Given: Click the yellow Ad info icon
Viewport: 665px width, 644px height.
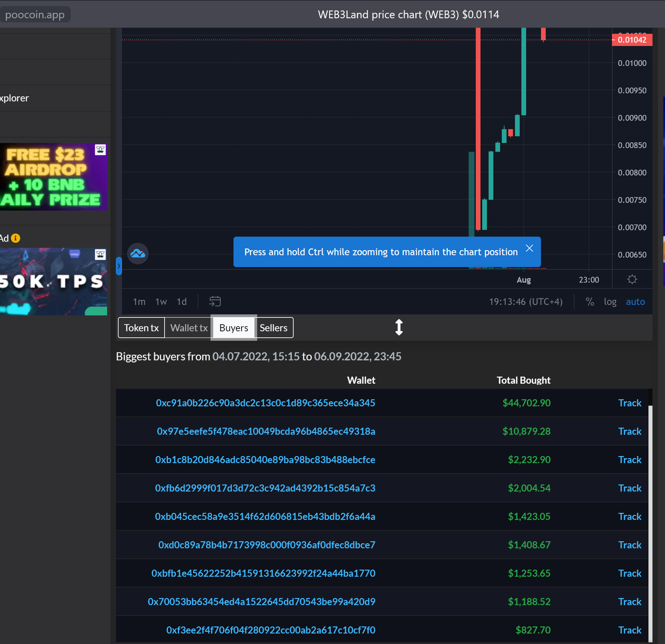Looking at the screenshot, I should (16, 238).
